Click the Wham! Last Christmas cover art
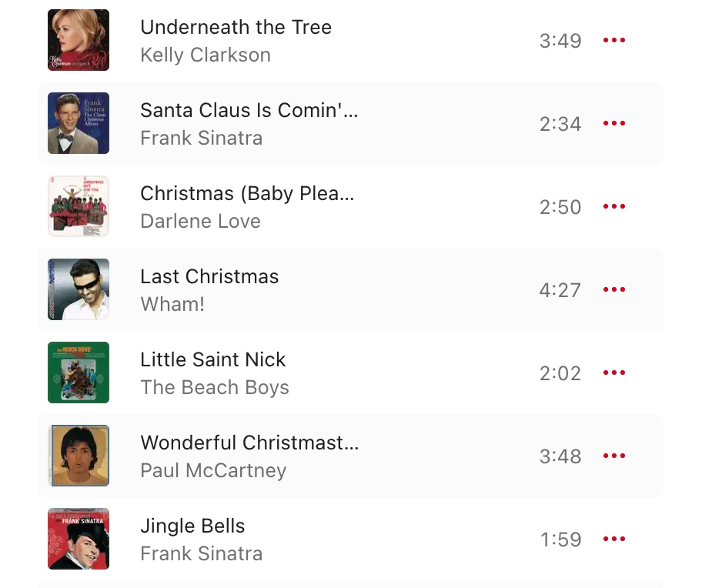The width and height of the screenshot is (702, 588). (79, 289)
